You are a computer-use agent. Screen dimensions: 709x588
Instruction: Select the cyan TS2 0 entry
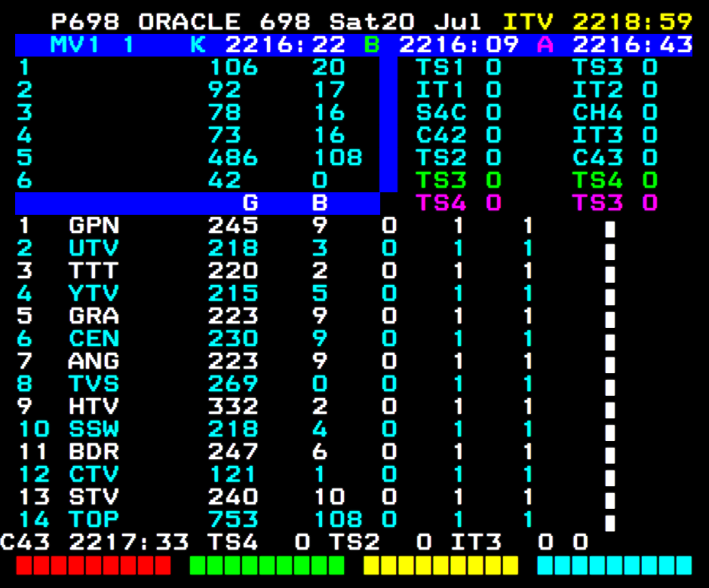tap(459, 158)
